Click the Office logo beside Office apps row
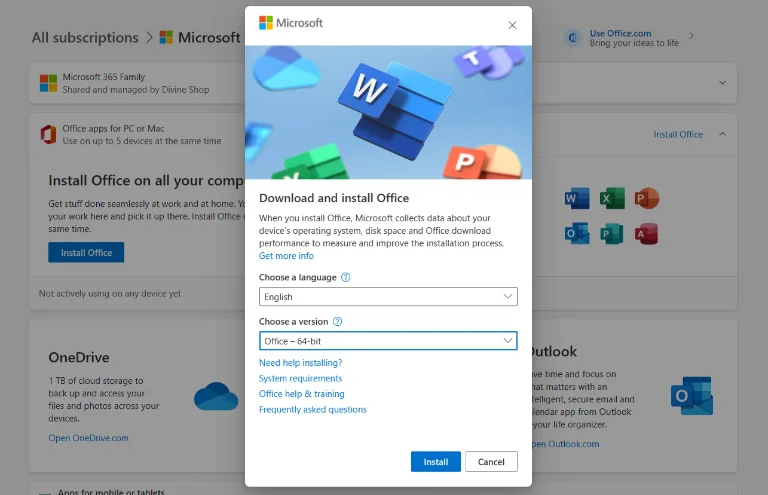Viewport: 768px width, 495px height. pyautogui.click(x=48, y=134)
